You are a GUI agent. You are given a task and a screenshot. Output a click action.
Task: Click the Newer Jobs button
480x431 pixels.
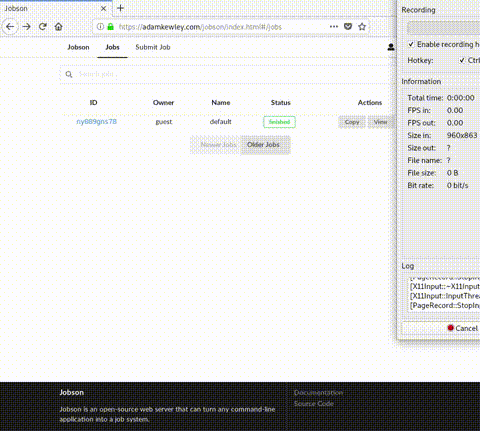point(215,145)
